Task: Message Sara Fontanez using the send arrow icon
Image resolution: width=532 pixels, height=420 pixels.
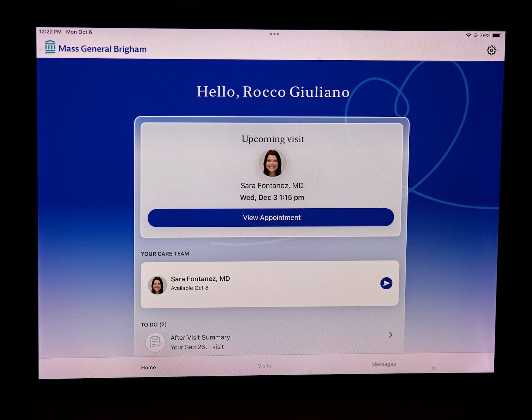Action: [x=386, y=283]
